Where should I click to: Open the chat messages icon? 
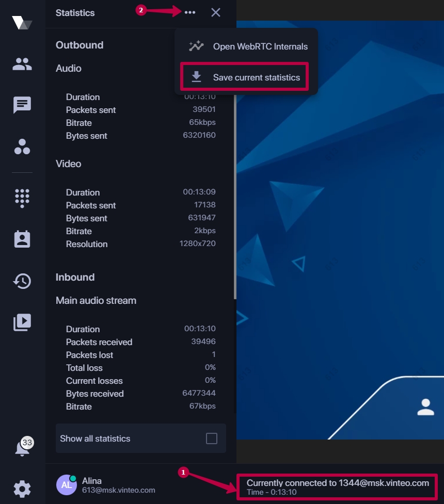pyautogui.click(x=22, y=105)
